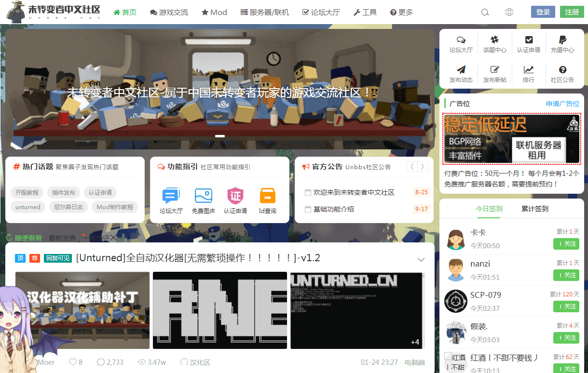Open 排行 chart shortcut
The height and width of the screenshot is (373, 588).
point(529,74)
